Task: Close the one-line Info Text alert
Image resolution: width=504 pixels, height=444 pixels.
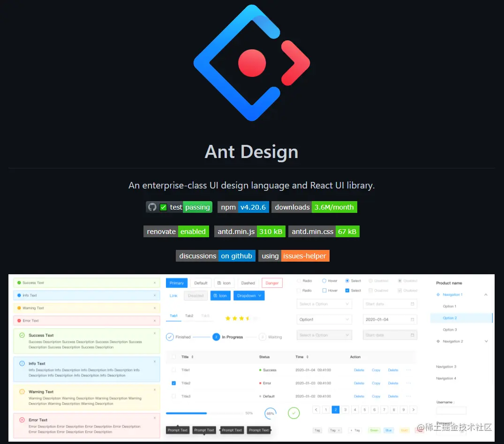Action: [x=155, y=295]
